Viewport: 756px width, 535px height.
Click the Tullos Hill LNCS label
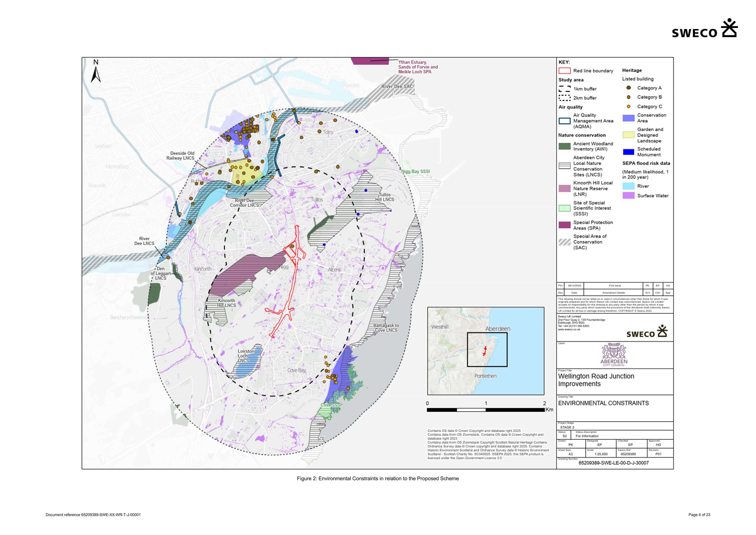tap(385, 197)
